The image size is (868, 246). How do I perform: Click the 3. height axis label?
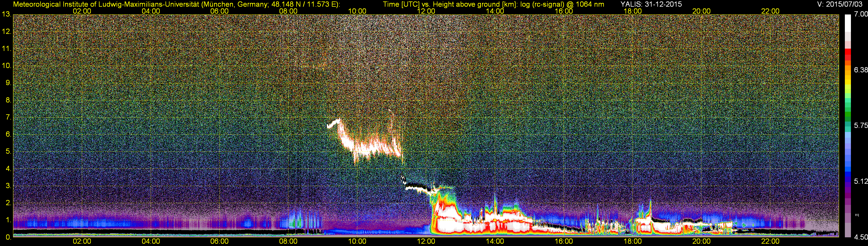click(x=8, y=186)
